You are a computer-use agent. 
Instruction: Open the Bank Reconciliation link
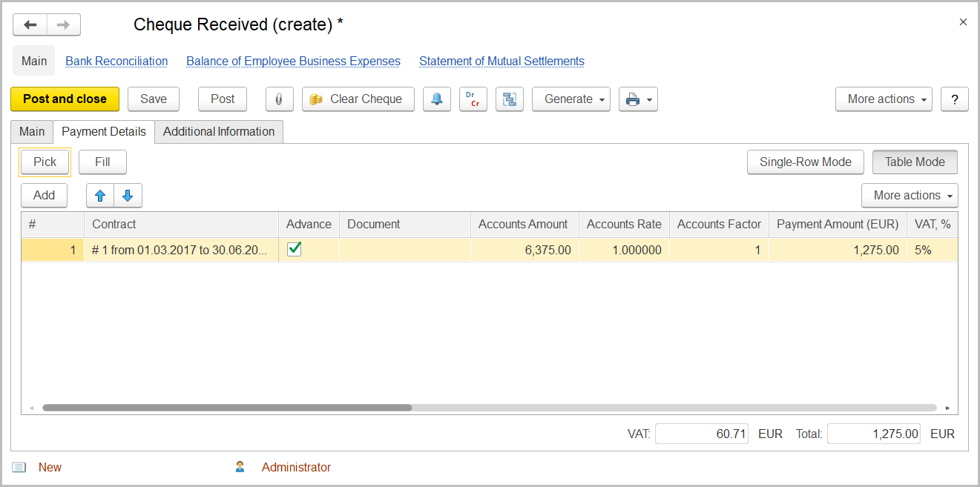pos(116,62)
